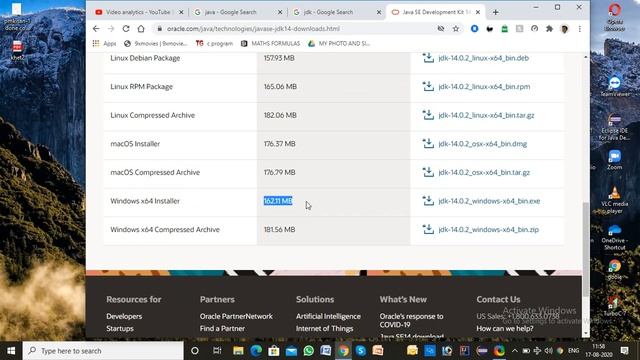The image size is (640, 360).
Task: Open the Startups footer link
Action: (120, 328)
